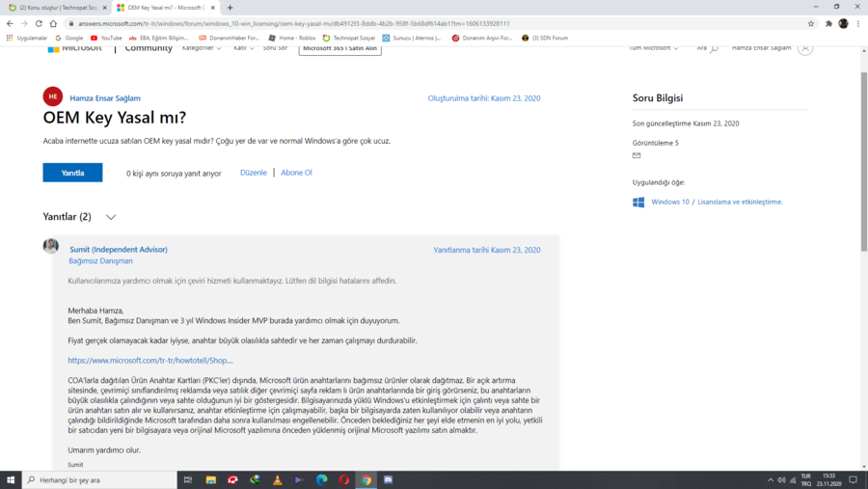The width and height of the screenshot is (868, 489).
Task: Open the Windows Start menu
Action: 11,480
